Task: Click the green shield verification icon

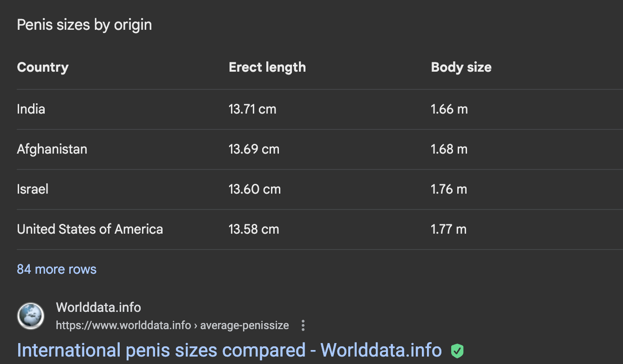Action: coord(457,351)
